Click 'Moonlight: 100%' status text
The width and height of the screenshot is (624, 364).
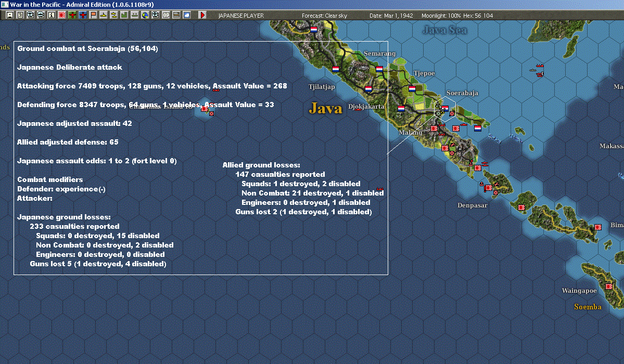click(441, 16)
